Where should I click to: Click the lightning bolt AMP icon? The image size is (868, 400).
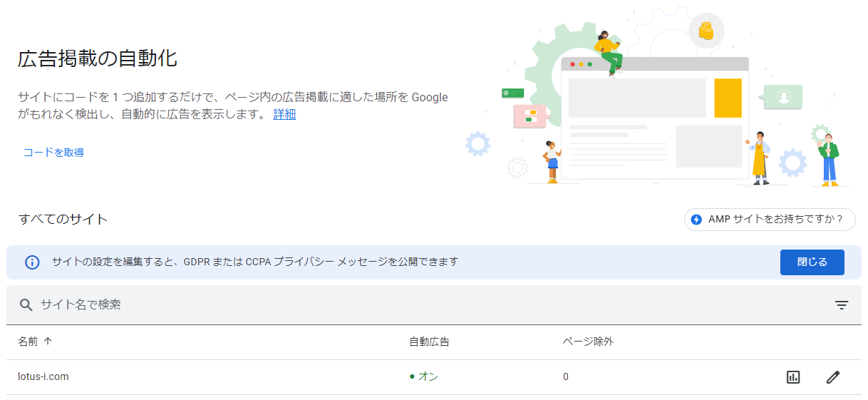click(697, 220)
